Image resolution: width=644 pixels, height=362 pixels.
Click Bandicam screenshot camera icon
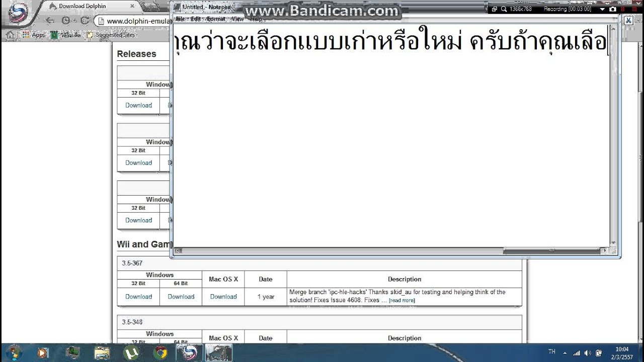click(x=612, y=9)
